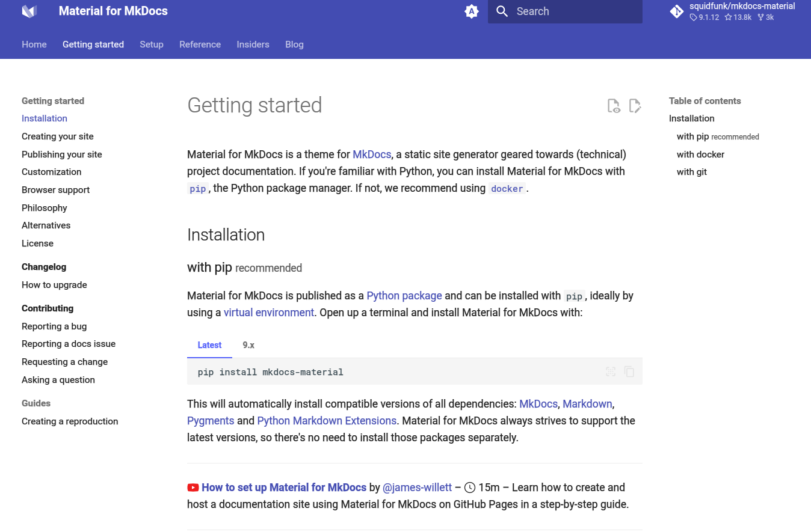Open Installation in the table of contents
Image resolution: width=811 pixels, height=532 pixels.
tap(691, 118)
